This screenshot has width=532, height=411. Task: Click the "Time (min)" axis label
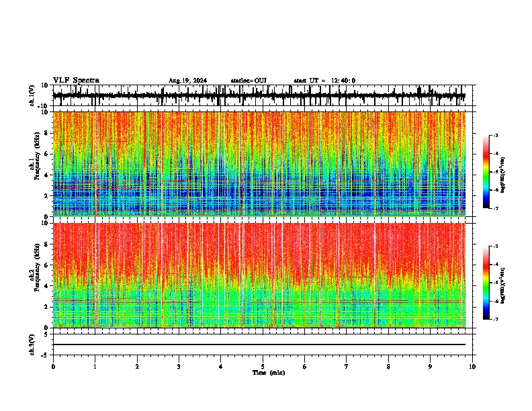coord(269,373)
